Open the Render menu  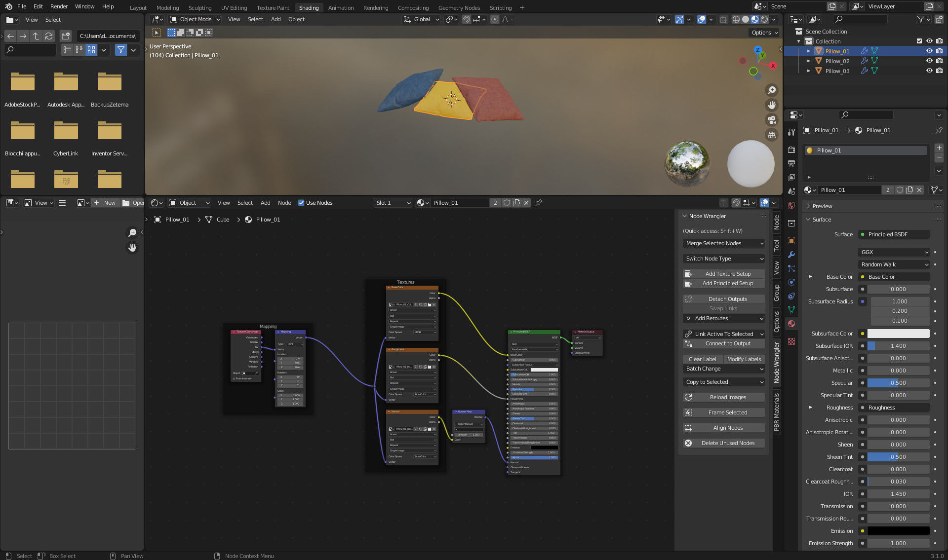pyautogui.click(x=59, y=6)
